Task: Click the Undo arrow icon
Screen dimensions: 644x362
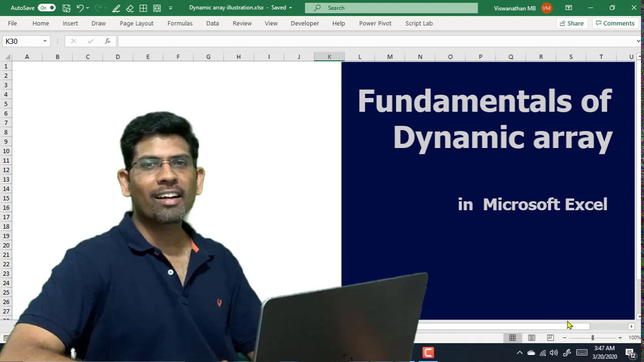Action: click(79, 8)
